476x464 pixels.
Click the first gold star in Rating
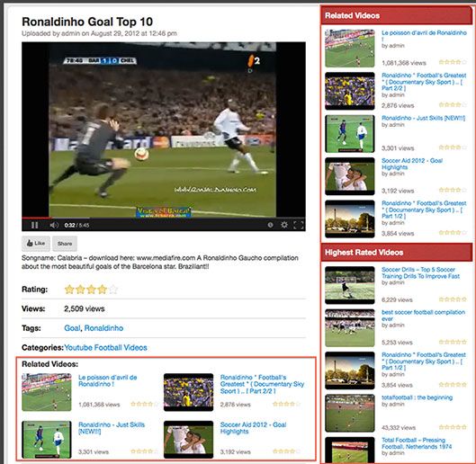[x=69, y=290]
